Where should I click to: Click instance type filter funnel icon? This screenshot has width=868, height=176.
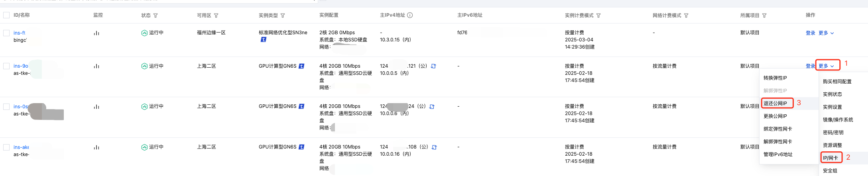[283, 16]
